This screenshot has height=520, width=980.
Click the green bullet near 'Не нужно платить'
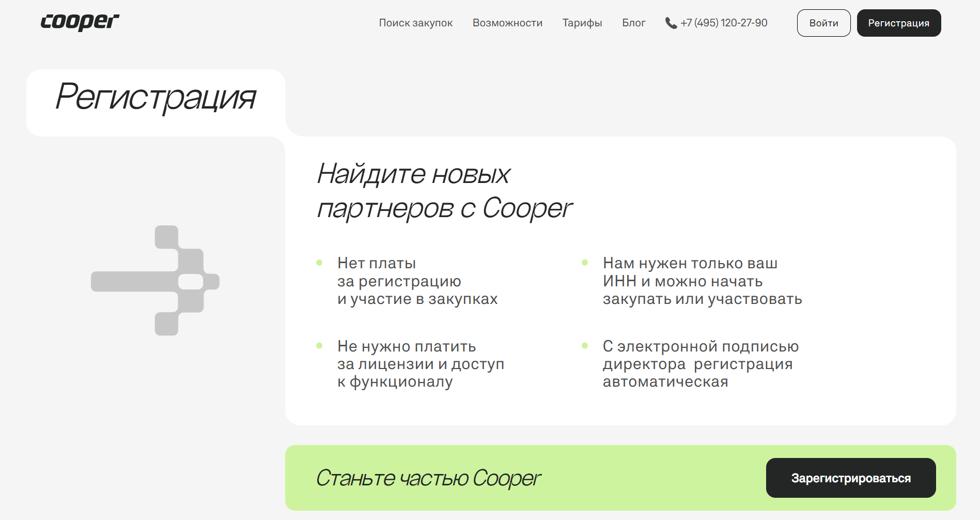pyautogui.click(x=320, y=346)
